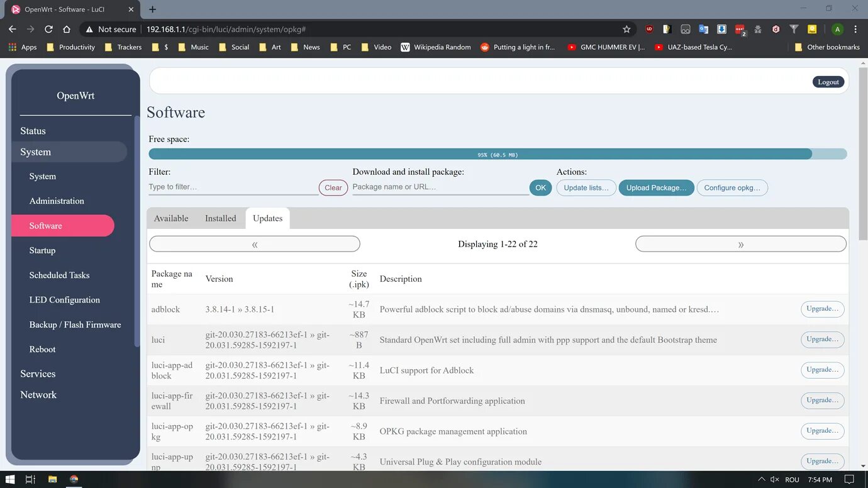Collapse the System sidebar section
The image size is (868, 488).
click(x=69, y=152)
